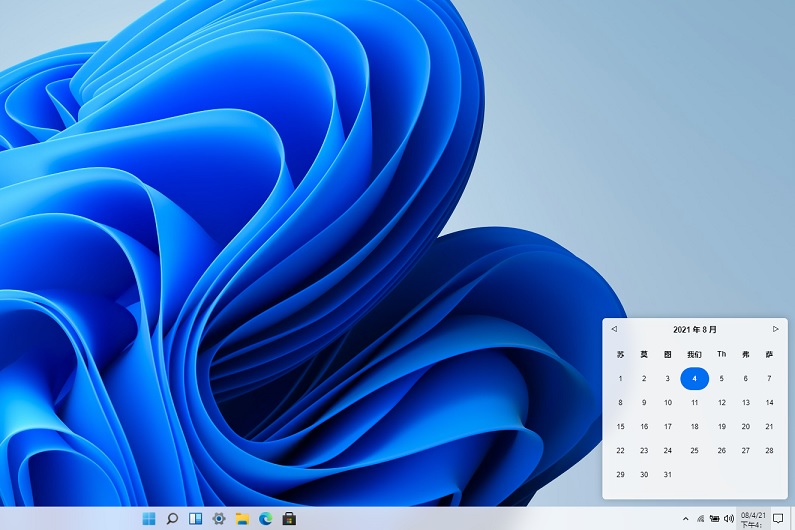Open File Explorer from taskbar
This screenshot has height=530, width=795.
pyautogui.click(x=242, y=518)
